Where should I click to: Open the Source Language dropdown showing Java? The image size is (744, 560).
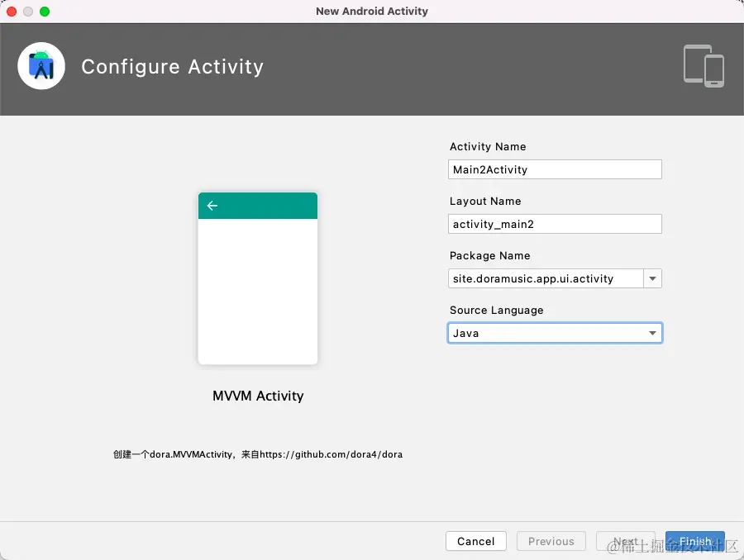coord(555,333)
